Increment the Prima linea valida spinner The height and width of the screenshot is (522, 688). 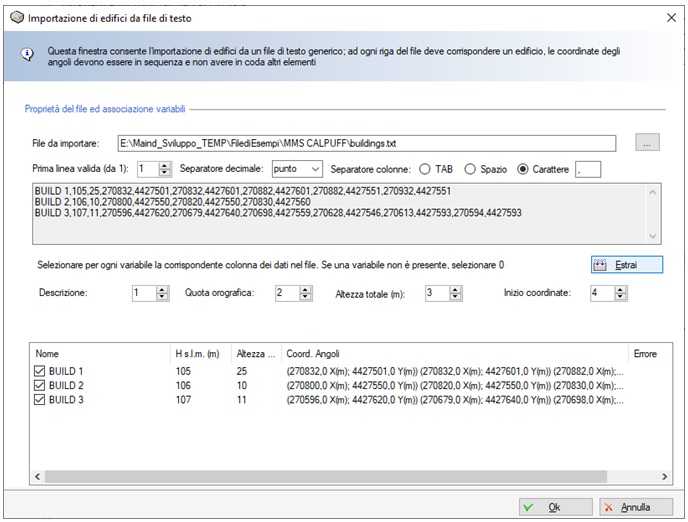pos(166,166)
